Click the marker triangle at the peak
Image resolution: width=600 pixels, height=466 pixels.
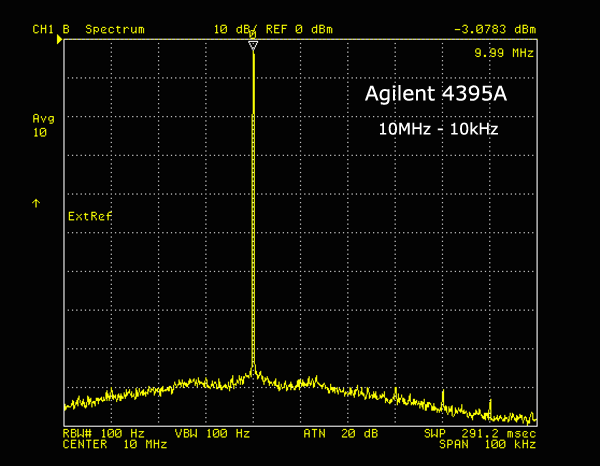coord(253,46)
